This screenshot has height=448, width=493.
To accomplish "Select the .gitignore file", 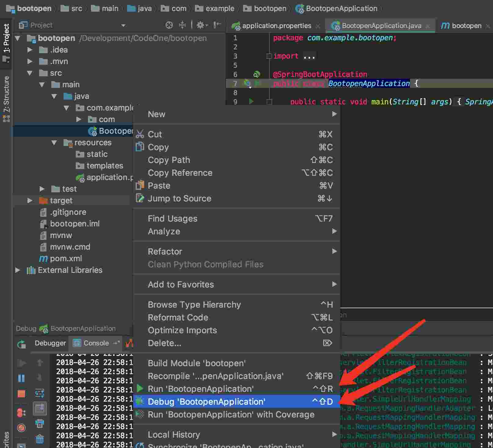I will coord(68,212).
